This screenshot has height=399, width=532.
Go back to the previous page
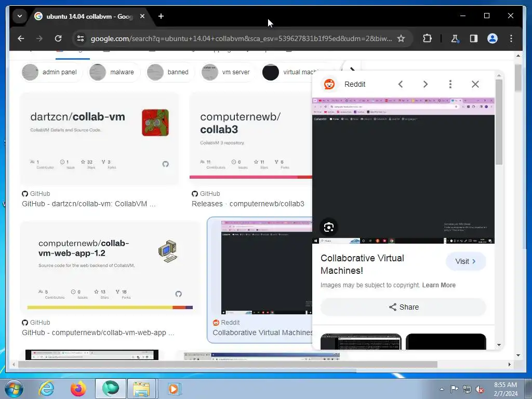pyautogui.click(x=21, y=38)
